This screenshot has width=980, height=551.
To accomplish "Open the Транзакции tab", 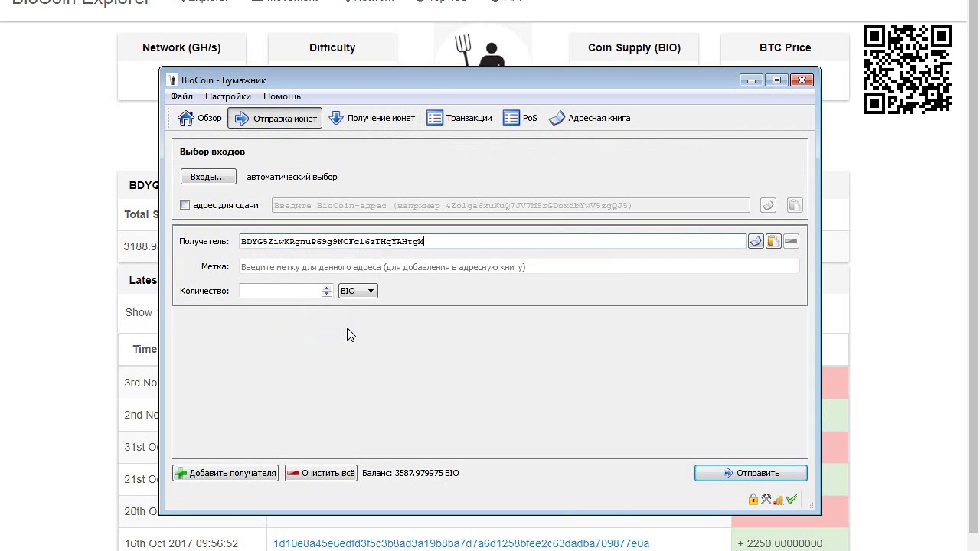I will [459, 118].
